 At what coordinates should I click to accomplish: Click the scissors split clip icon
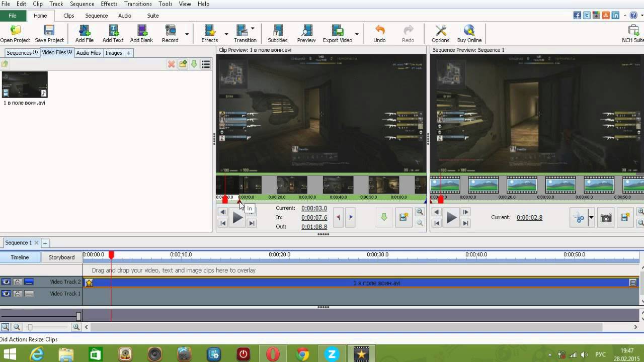pos(579,218)
